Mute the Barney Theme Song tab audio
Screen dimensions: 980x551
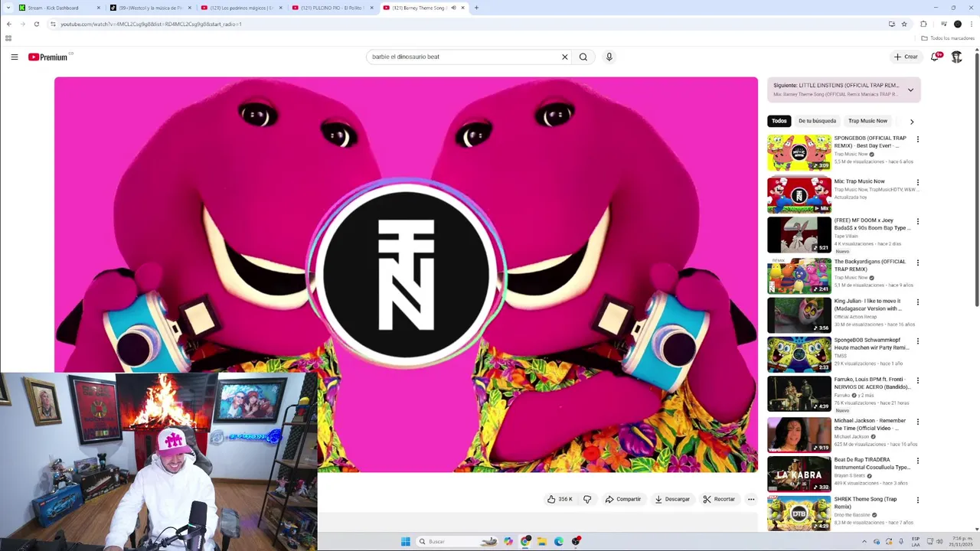453,8
